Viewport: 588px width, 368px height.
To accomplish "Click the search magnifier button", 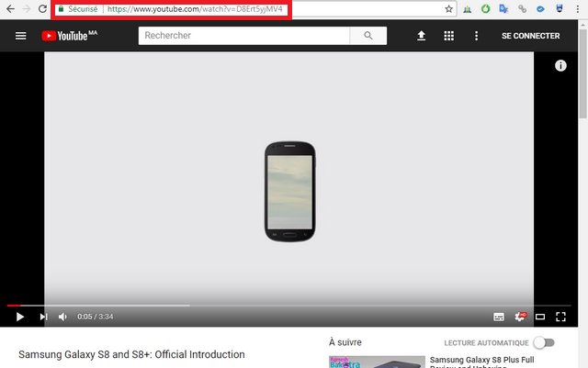I will coord(368,36).
